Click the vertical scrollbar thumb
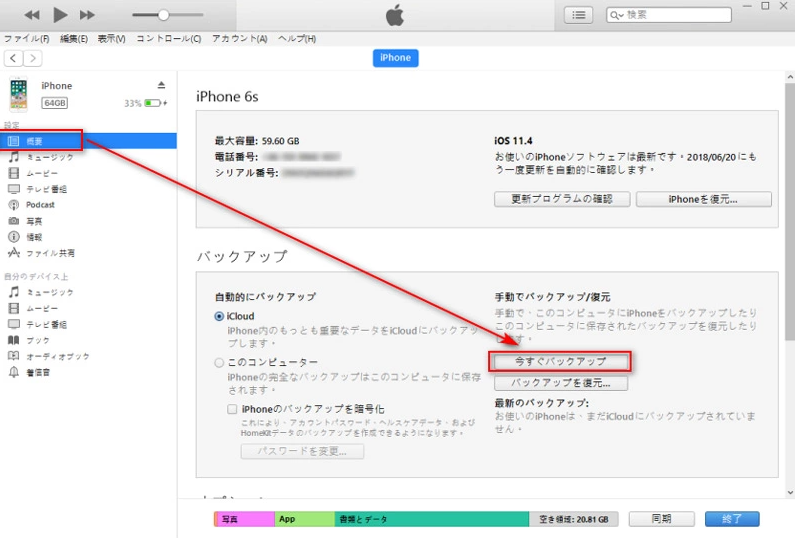This screenshot has width=797, height=538. click(789, 211)
